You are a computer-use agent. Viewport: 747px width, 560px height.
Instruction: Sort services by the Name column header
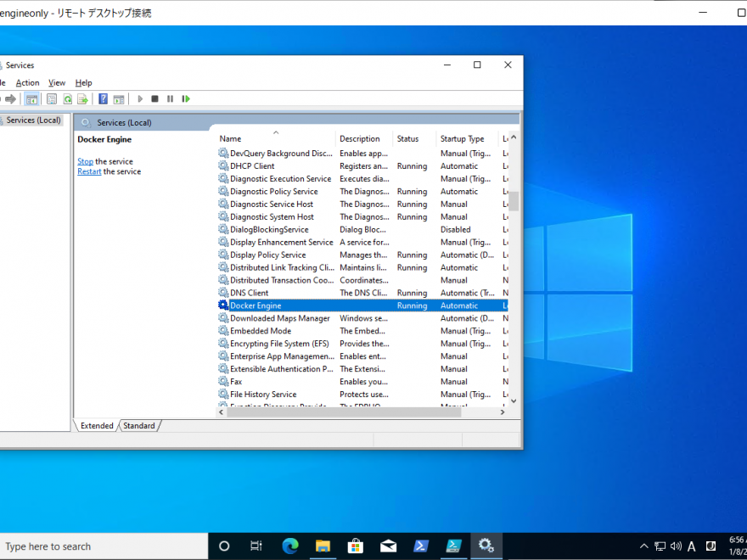pyautogui.click(x=277, y=138)
